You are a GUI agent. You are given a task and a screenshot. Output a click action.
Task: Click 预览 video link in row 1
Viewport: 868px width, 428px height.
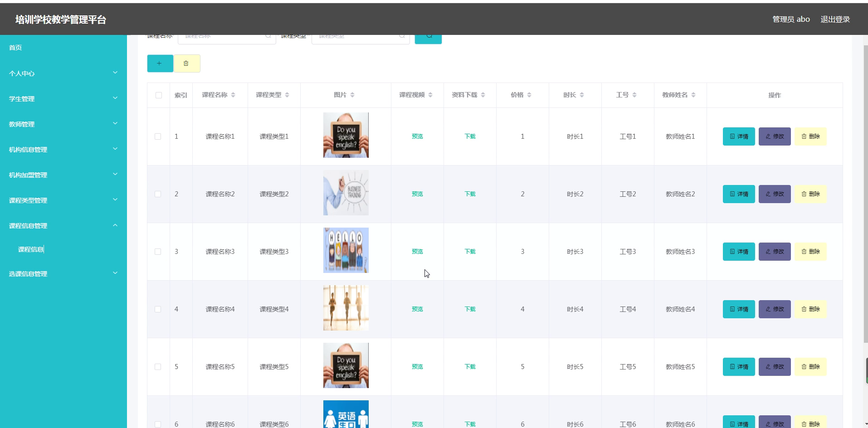tap(417, 136)
